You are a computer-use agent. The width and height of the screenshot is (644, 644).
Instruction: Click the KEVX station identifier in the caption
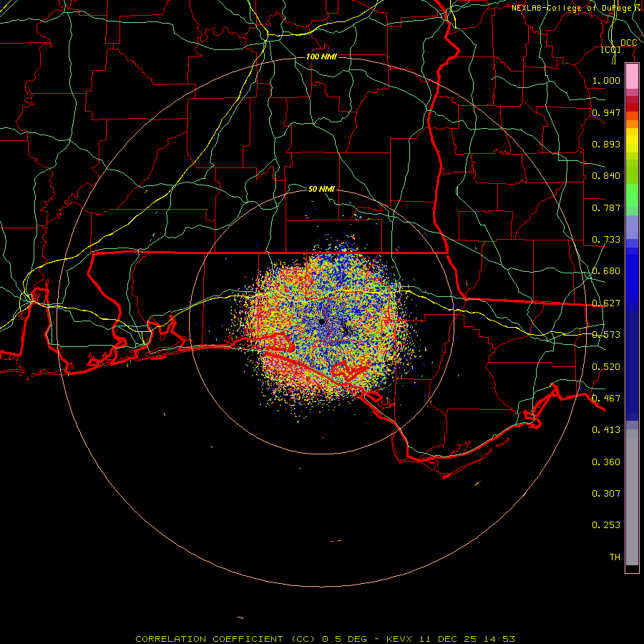399,639
